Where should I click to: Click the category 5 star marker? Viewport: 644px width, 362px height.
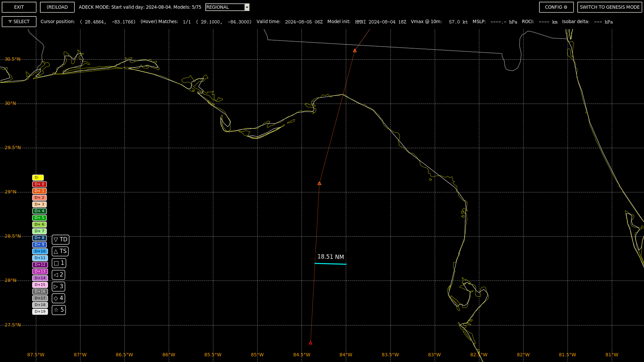point(59,310)
